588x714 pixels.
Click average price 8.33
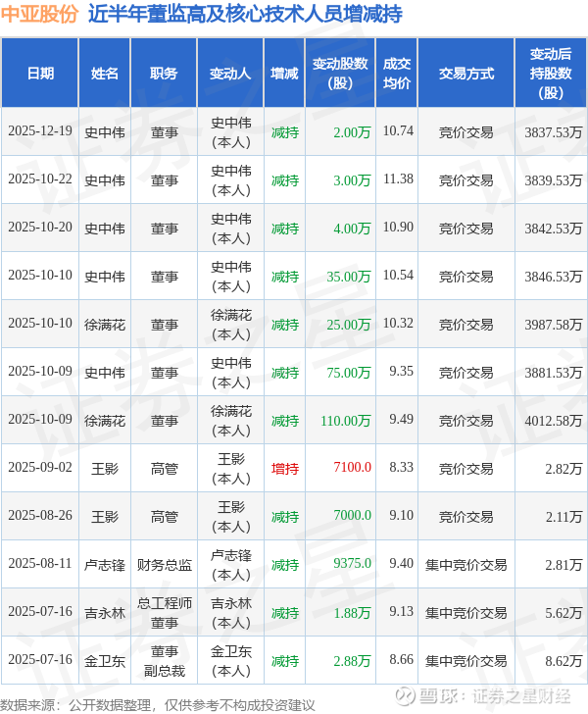coord(402,468)
